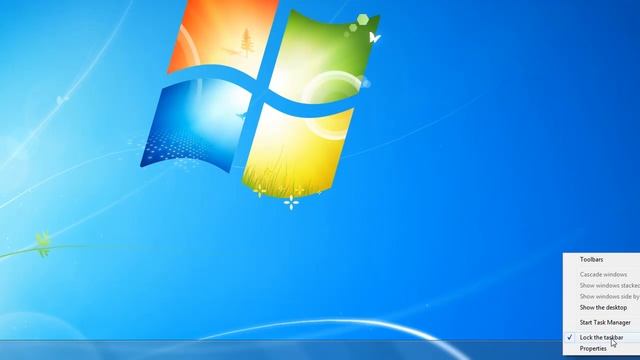This screenshot has width=640, height=360.
Task: Choose Cascade windows in context menu
Action: pyautogui.click(x=602, y=274)
